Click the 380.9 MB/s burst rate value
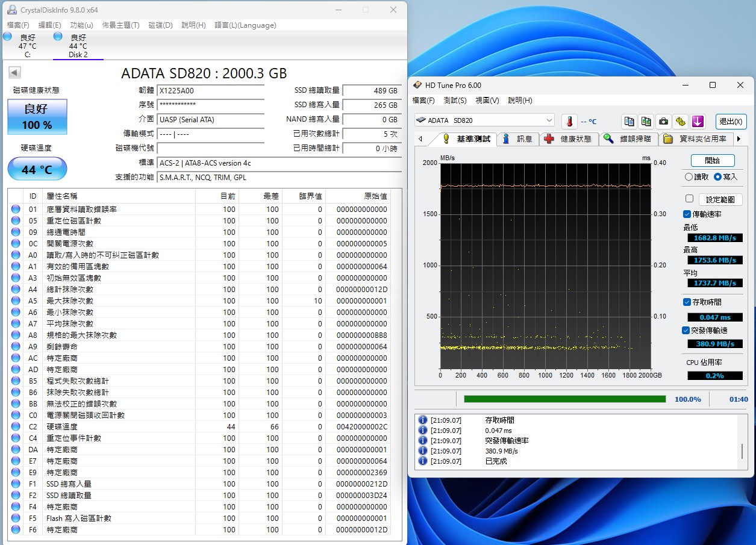The height and width of the screenshot is (545, 756). coord(714,344)
